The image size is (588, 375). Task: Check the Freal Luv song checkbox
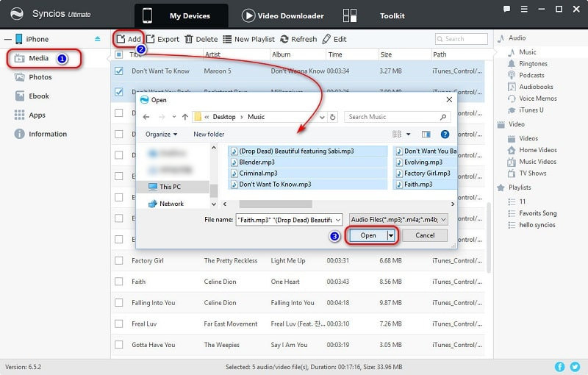coord(119,324)
